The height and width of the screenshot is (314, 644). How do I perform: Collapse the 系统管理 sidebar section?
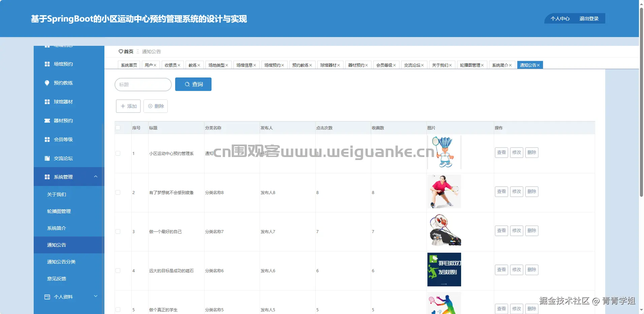(x=96, y=177)
